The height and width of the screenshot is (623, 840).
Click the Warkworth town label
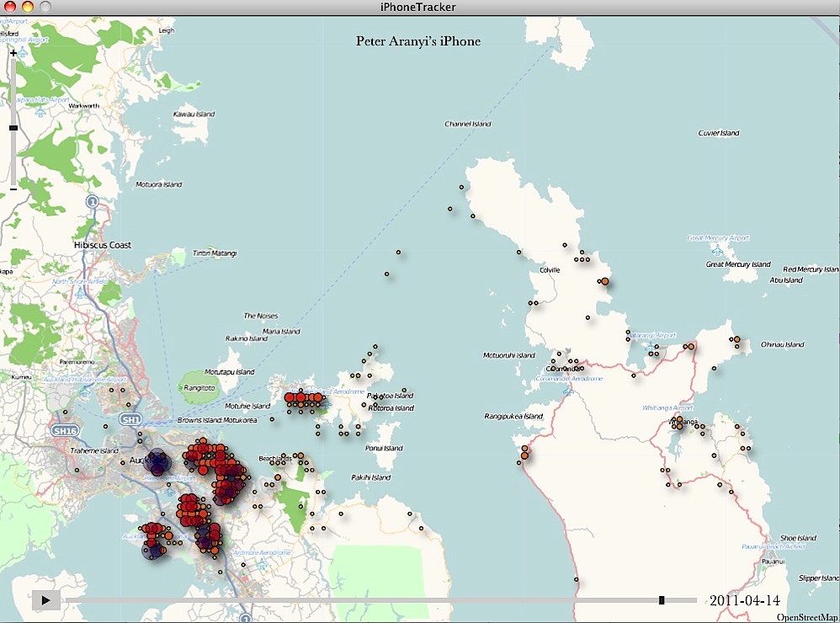[x=84, y=106]
